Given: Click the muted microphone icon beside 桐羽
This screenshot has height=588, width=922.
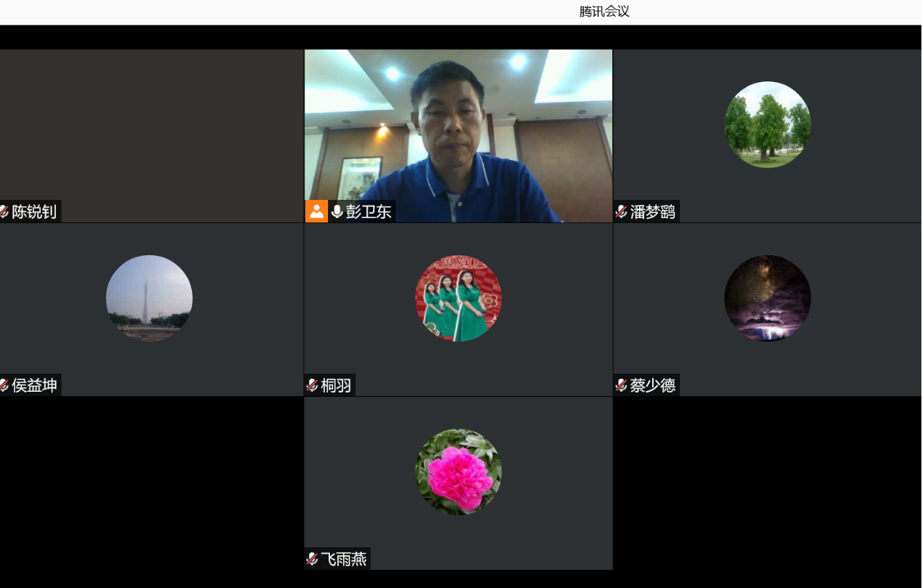Looking at the screenshot, I should tap(312, 385).
